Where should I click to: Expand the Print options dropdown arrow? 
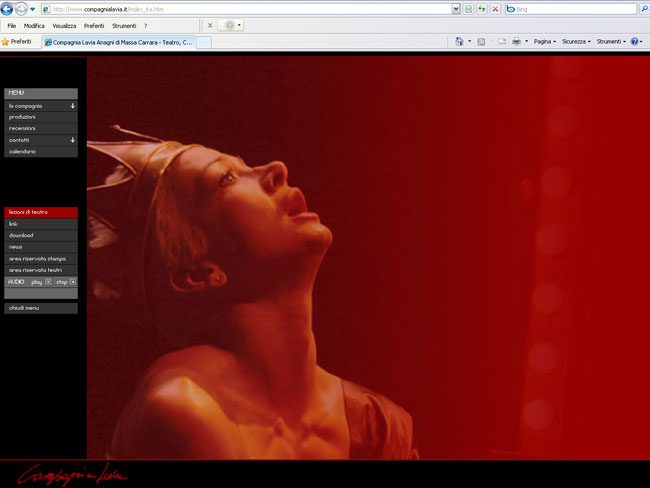click(x=526, y=41)
